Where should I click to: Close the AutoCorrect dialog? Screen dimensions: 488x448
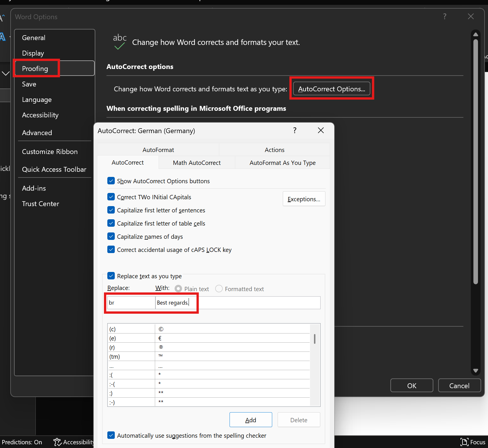pyautogui.click(x=321, y=131)
